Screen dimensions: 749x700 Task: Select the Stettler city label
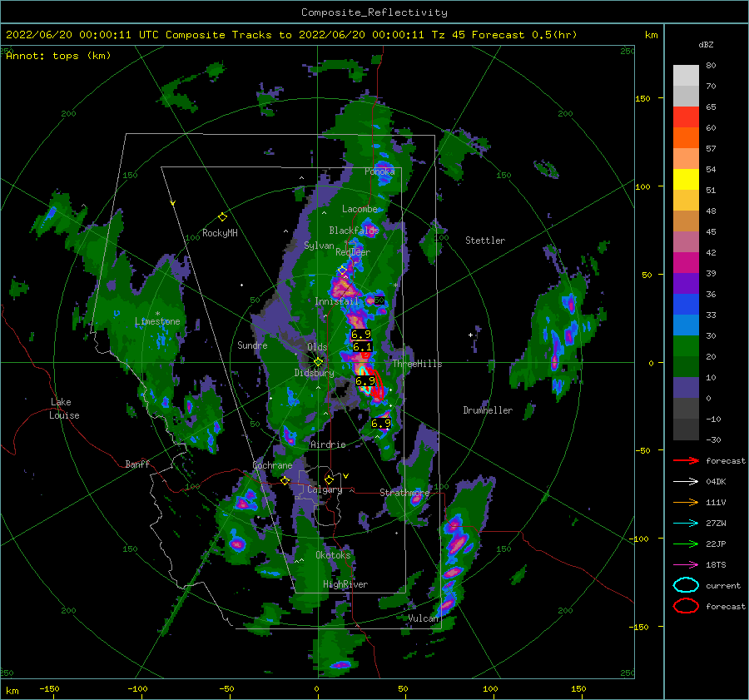[x=485, y=241]
